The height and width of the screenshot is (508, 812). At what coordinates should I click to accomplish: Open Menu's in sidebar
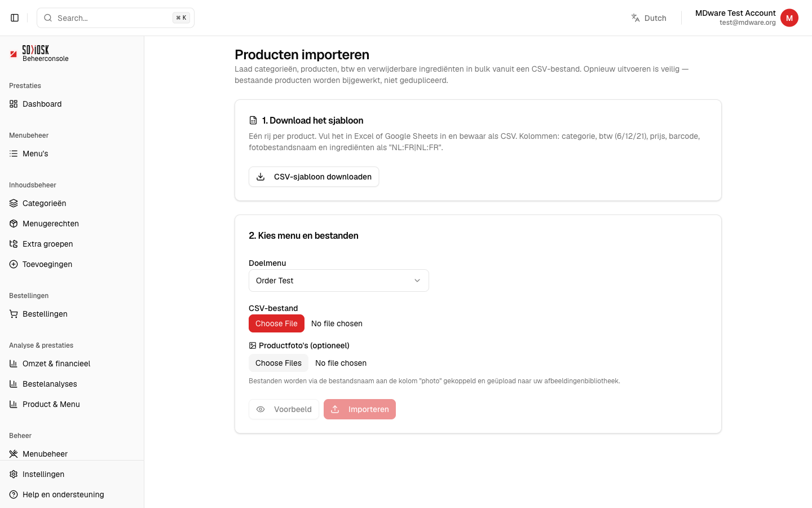72,154
